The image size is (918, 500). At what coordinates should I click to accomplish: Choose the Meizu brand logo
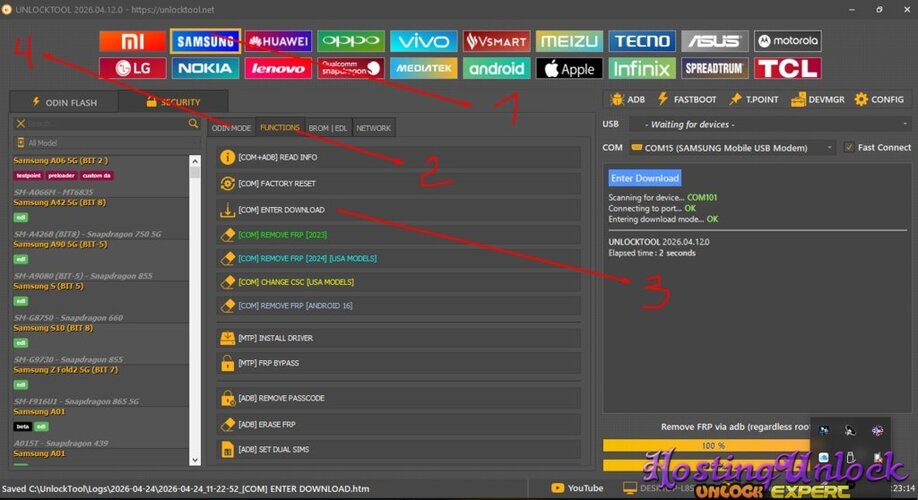[x=569, y=41]
